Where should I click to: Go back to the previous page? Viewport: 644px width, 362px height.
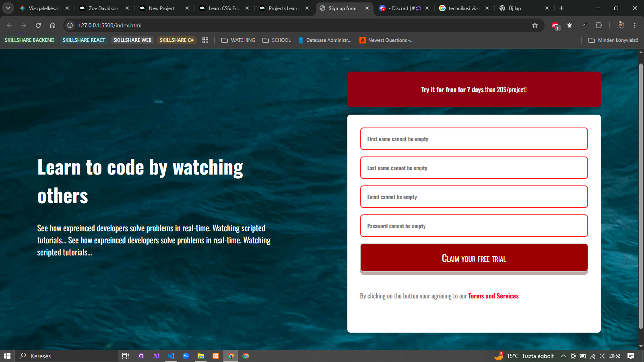click(x=9, y=25)
